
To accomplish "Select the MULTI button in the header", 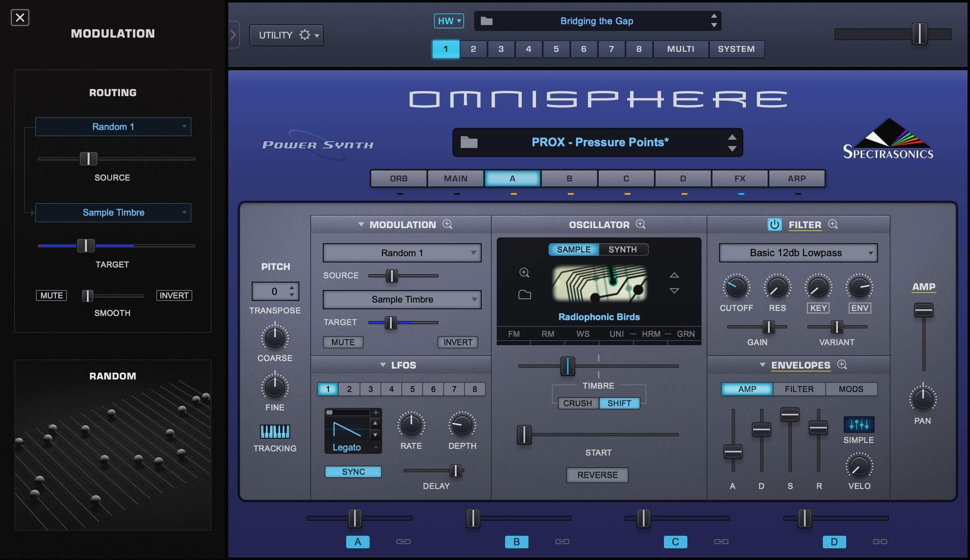I will pyautogui.click(x=680, y=49).
